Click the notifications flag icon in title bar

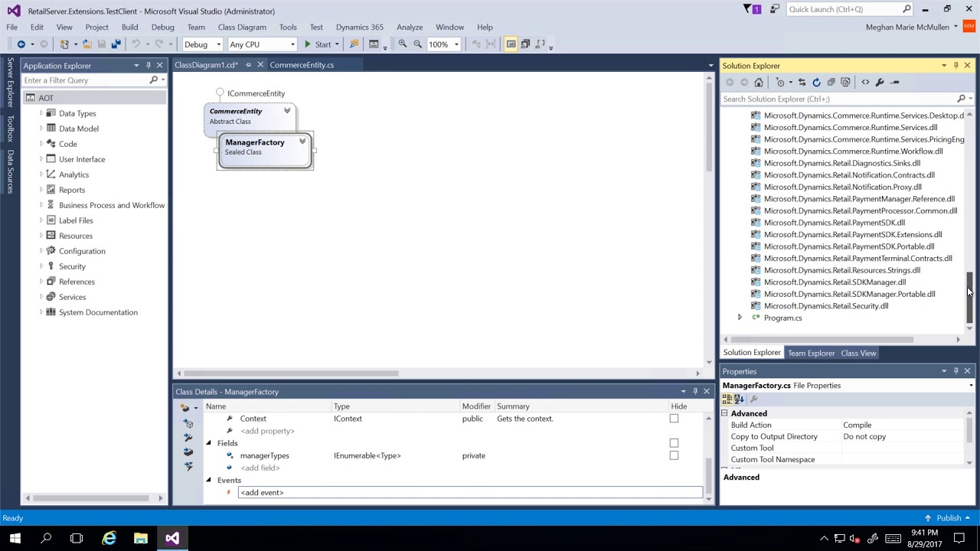click(x=751, y=9)
